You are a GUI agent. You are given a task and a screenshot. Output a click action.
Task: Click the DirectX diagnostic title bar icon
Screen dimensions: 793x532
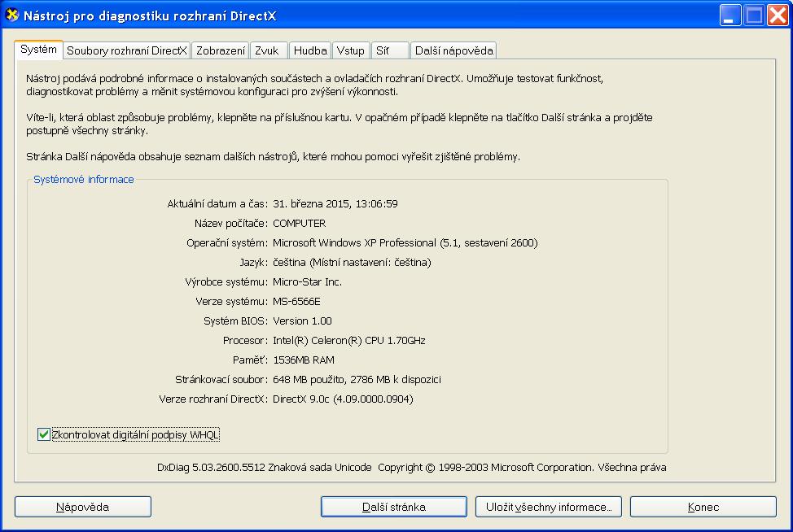pos(11,15)
